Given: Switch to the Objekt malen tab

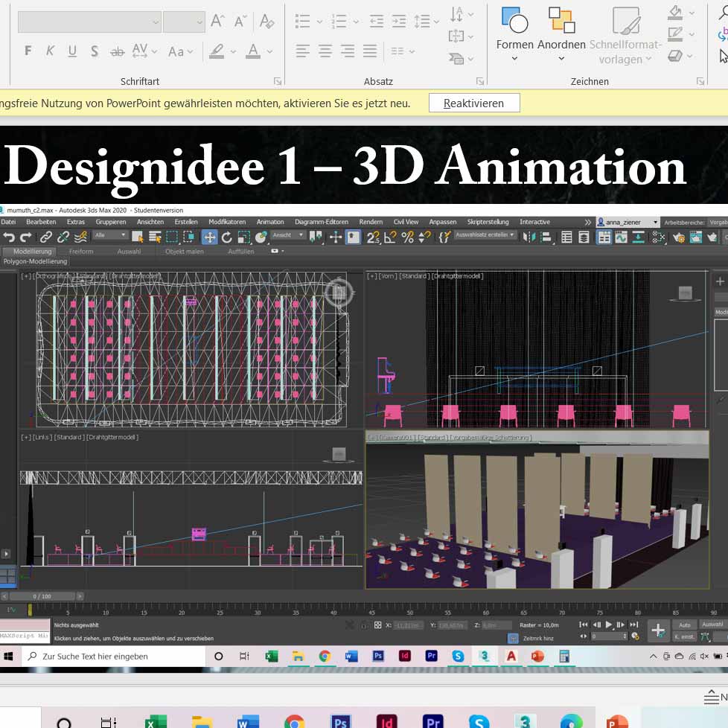Looking at the screenshot, I should click(185, 251).
